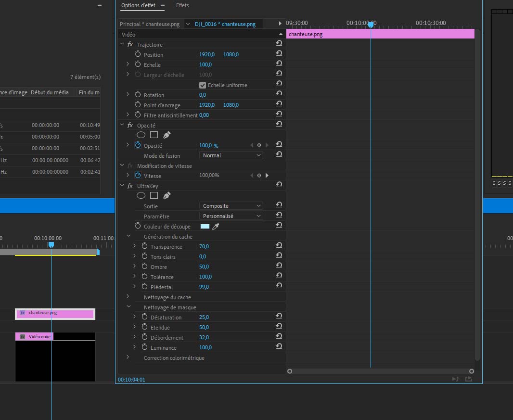Toggle the fx switch for Opacité effect
The width and height of the screenshot is (513, 420).
tap(130, 125)
